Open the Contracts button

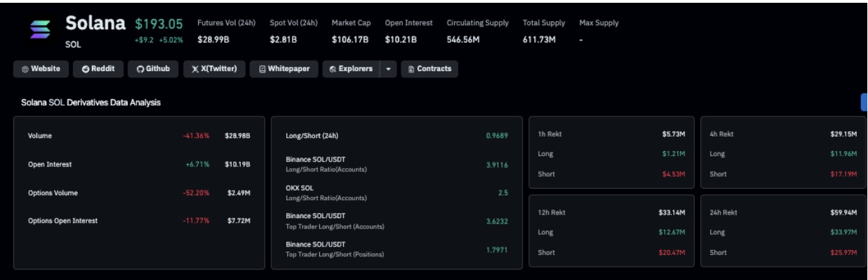click(x=429, y=69)
